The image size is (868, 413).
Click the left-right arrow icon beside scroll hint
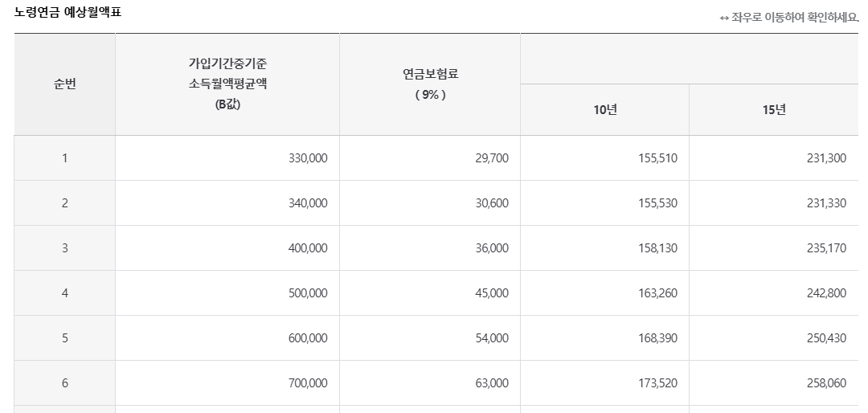724,18
